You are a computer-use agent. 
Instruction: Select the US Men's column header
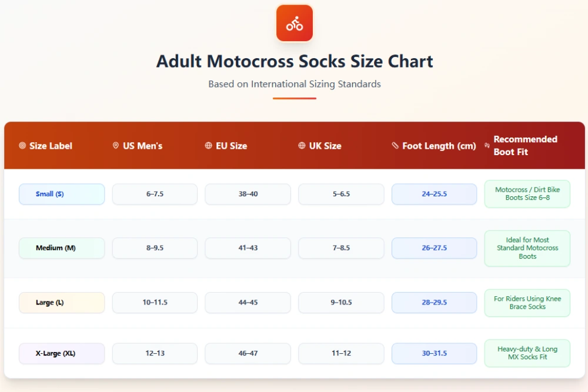(x=143, y=146)
